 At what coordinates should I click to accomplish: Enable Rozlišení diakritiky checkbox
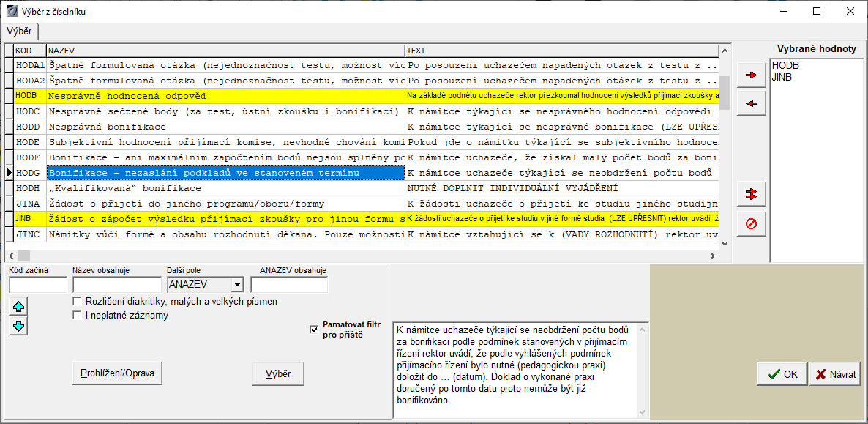[x=77, y=302]
